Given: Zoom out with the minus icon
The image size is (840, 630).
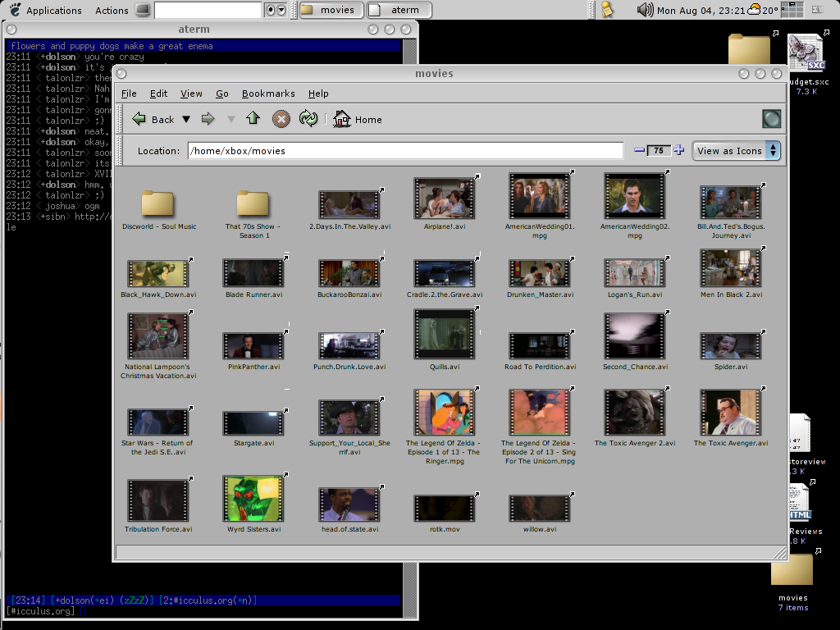Looking at the screenshot, I should click(x=639, y=151).
